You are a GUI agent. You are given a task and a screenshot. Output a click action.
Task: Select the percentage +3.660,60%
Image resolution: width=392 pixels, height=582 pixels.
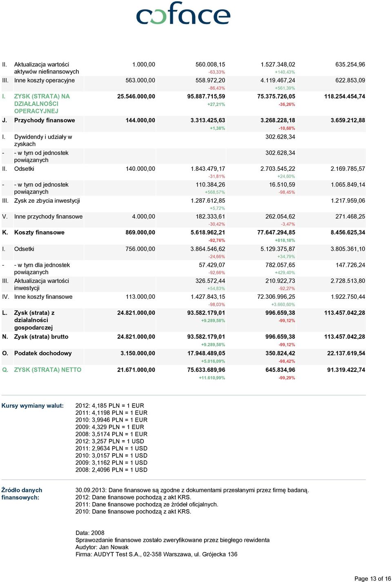(x=283, y=305)
